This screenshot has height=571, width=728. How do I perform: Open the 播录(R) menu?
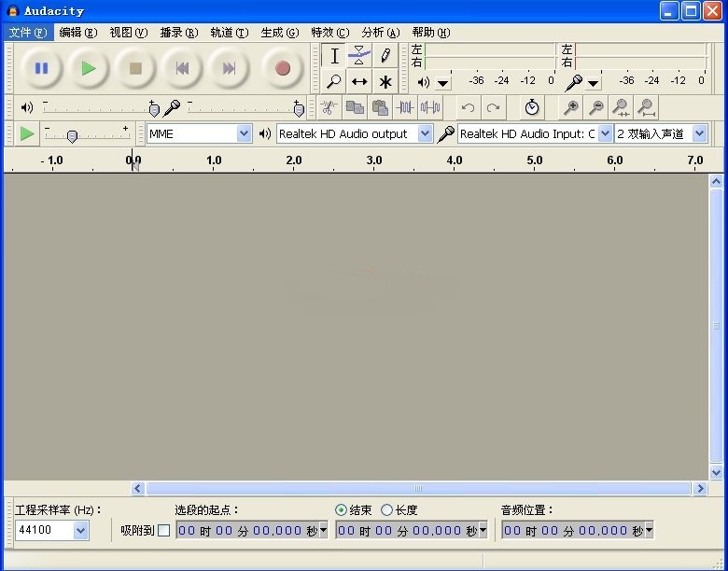tap(179, 33)
